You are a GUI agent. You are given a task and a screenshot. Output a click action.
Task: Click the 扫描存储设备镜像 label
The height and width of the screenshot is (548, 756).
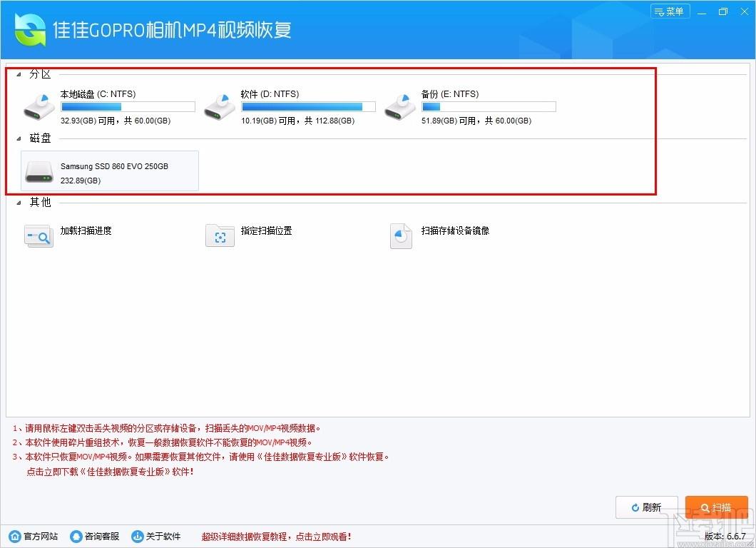click(455, 230)
